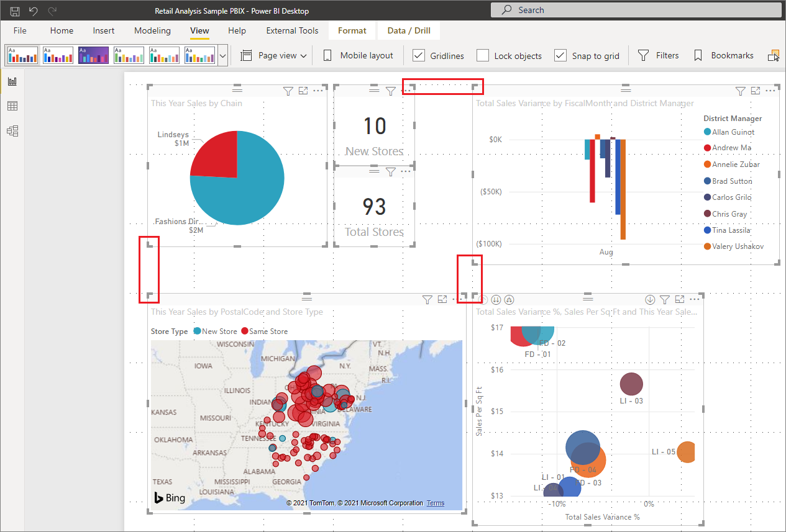Click the Search box in title bar

(634, 10)
